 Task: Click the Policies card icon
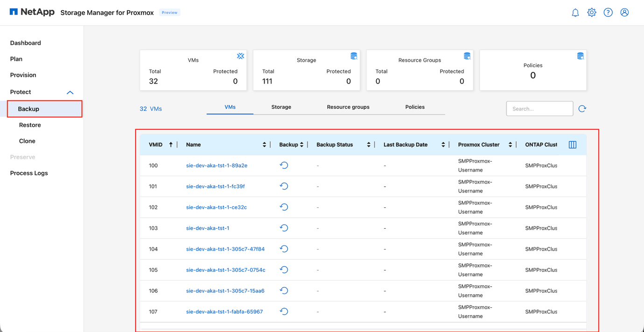580,56
